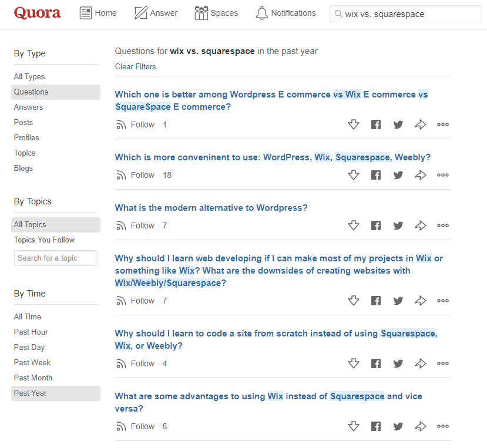Downvote the E commerce comparison question
487x448 pixels.
tap(354, 124)
